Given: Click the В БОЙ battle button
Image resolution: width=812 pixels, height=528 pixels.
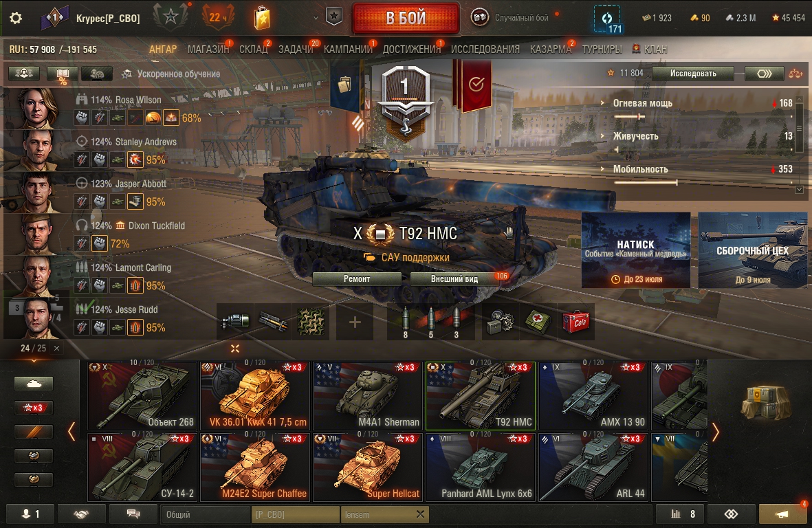Looking at the screenshot, I should click(x=406, y=18).
